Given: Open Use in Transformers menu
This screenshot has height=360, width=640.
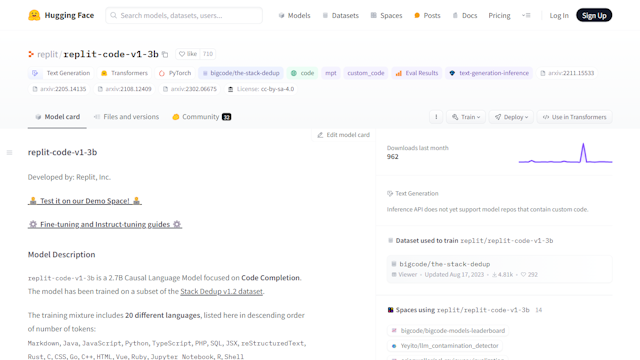Looking at the screenshot, I should 574,117.
